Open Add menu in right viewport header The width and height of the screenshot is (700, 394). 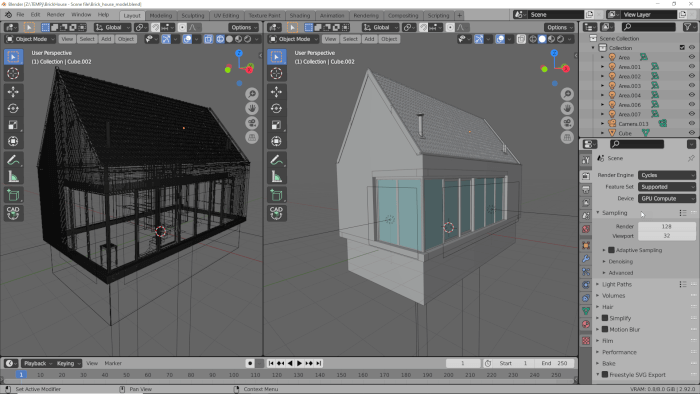(369, 39)
